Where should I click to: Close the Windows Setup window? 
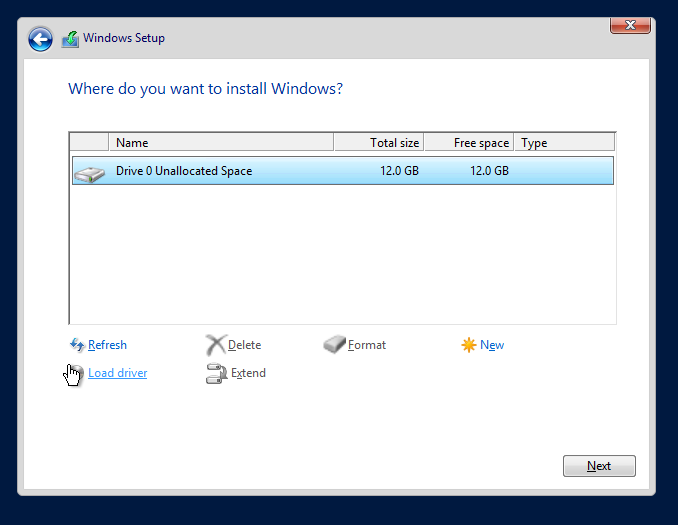[x=632, y=25]
